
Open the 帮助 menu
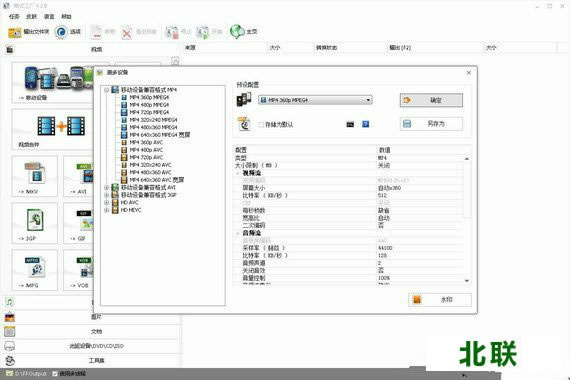pyautogui.click(x=66, y=16)
